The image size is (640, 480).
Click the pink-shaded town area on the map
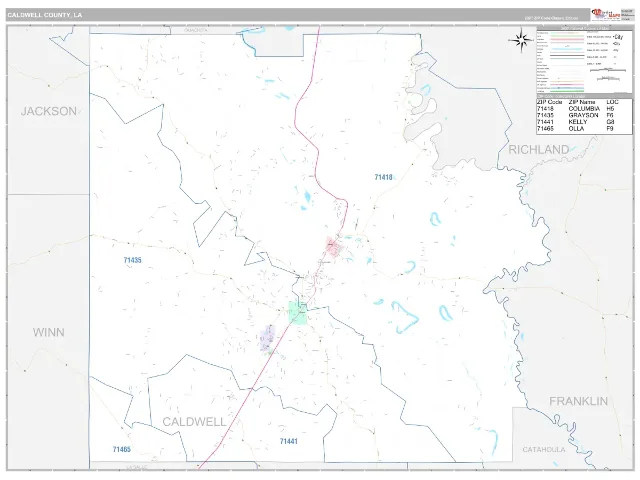(x=333, y=247)
